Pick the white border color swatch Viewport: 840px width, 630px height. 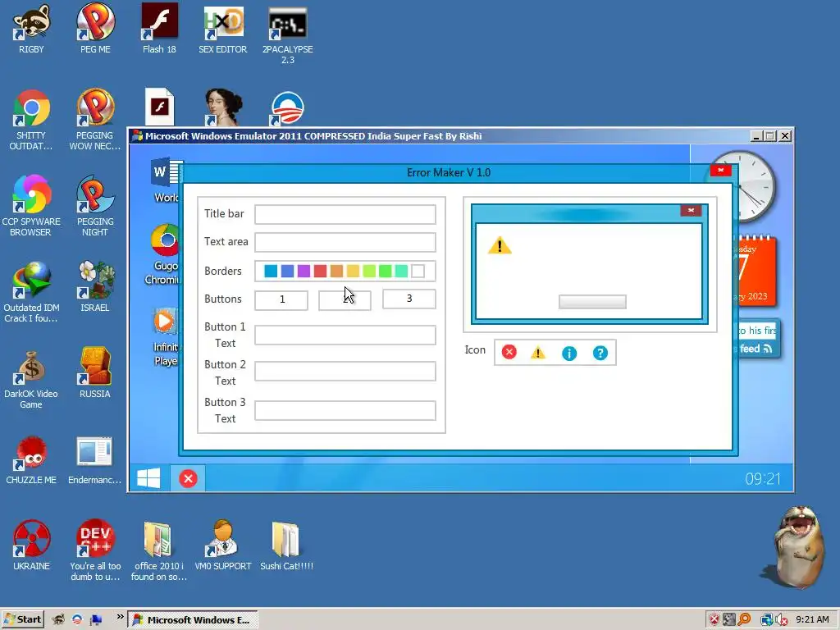[x=418, y=271]
